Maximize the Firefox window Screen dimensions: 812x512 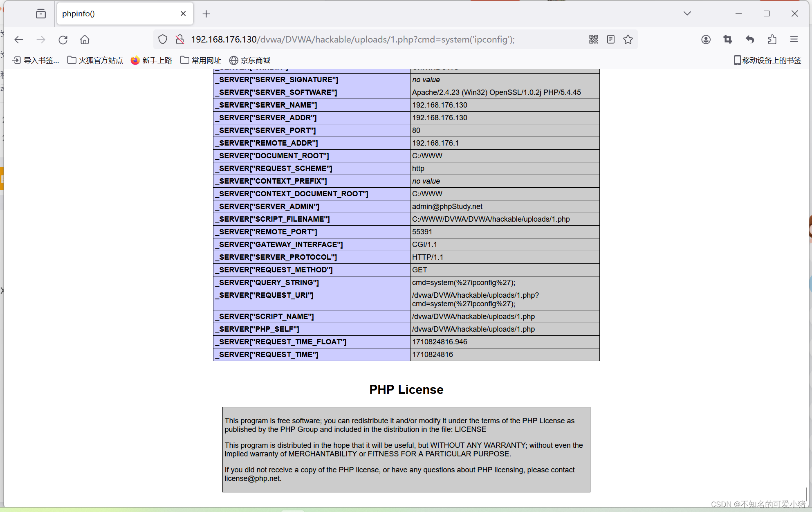[x=767, y=13]
